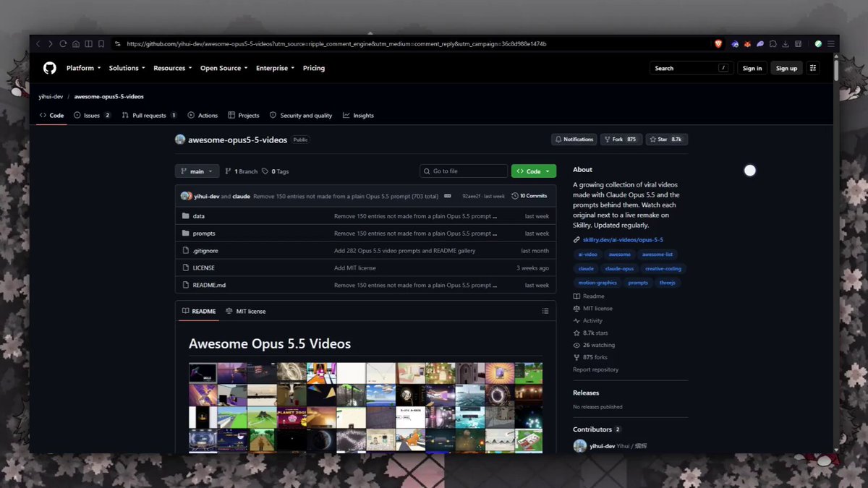Image resolution: width=868 pixels, height=488 pixels.
Task: Expand the Solutions menu
Action: click(x=127, y=68)
